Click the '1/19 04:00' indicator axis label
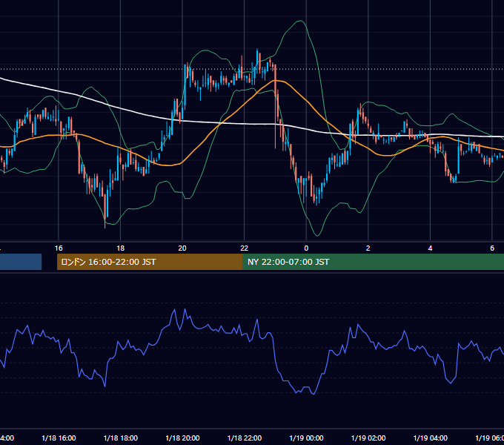This screenshot has height=445, width=504. click(431, 438)
